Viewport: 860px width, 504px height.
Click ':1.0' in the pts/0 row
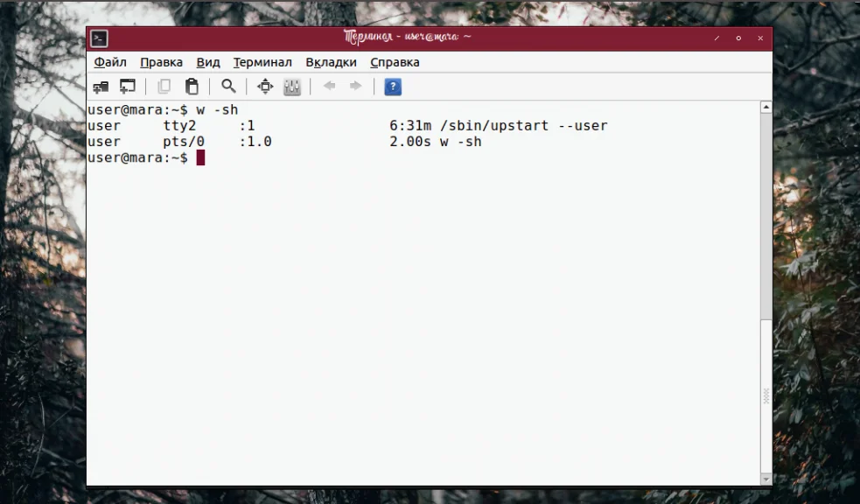[255, 142]
